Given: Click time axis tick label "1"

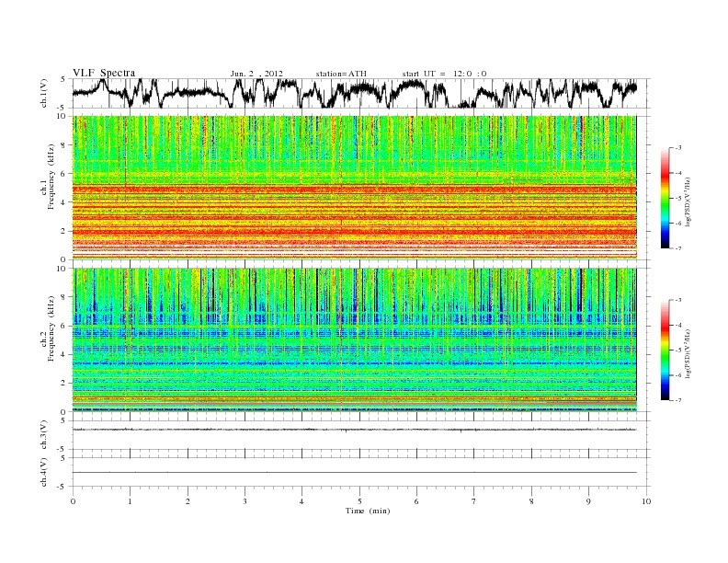Looking at the screenshot, I should (x=130, y=501).
